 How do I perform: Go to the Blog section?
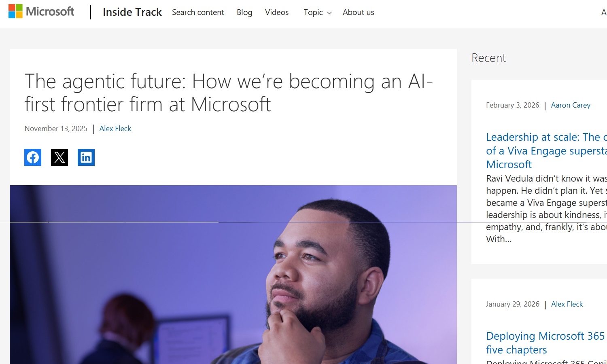pyautogui.click(x=244, y=13)
